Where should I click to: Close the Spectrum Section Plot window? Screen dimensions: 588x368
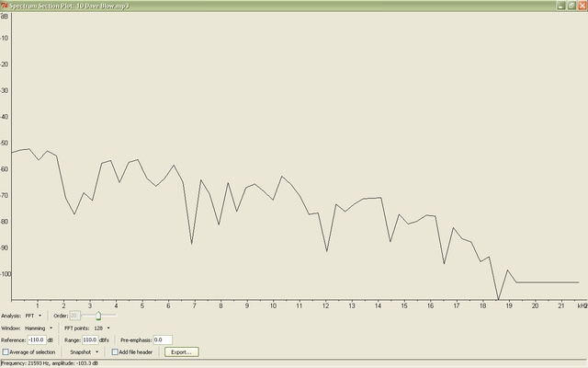[x=582, y=5]
